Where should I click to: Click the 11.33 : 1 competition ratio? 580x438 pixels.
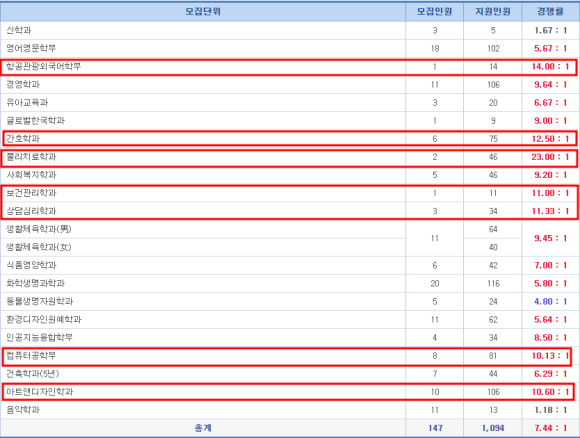pos(550,211)
